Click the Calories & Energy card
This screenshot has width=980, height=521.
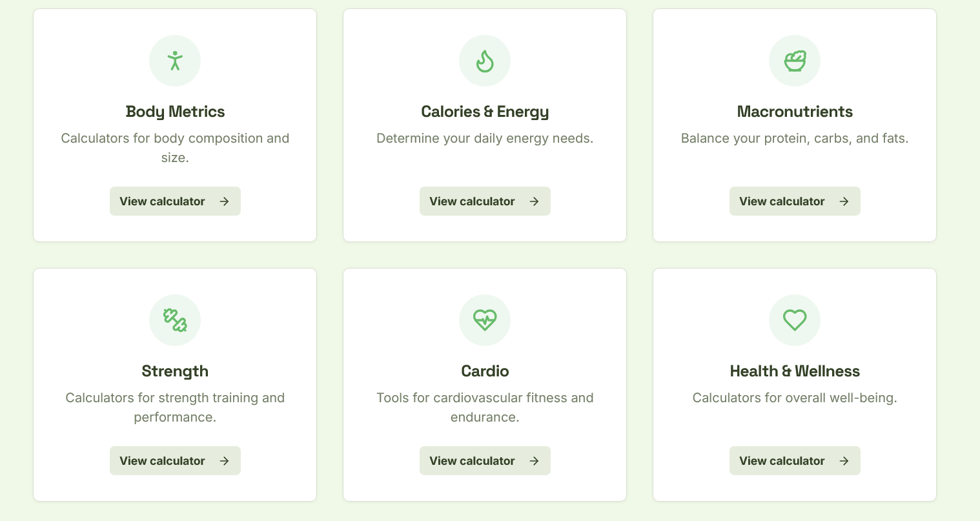(x=485, y=125)
